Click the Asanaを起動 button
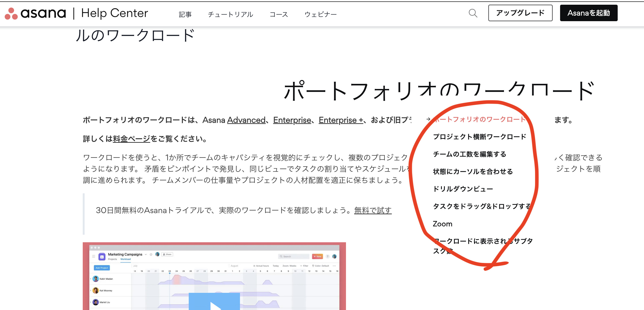 pos(589,13)
